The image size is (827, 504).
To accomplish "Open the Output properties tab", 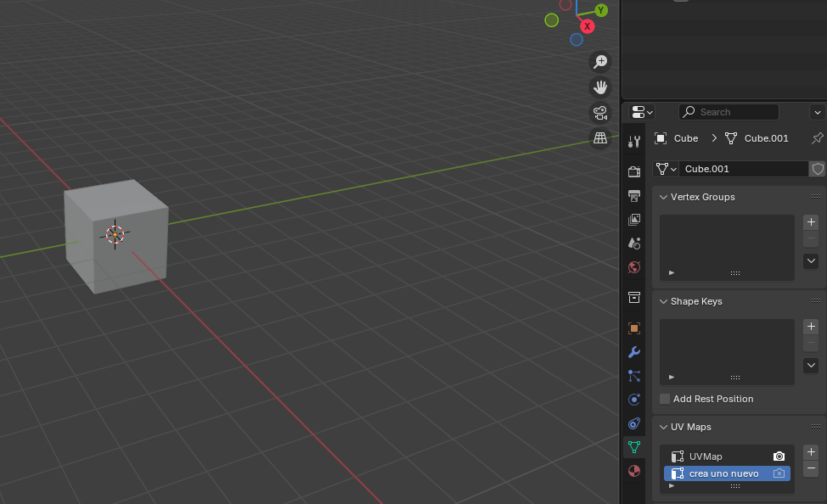I will click(x=634, y=196).
